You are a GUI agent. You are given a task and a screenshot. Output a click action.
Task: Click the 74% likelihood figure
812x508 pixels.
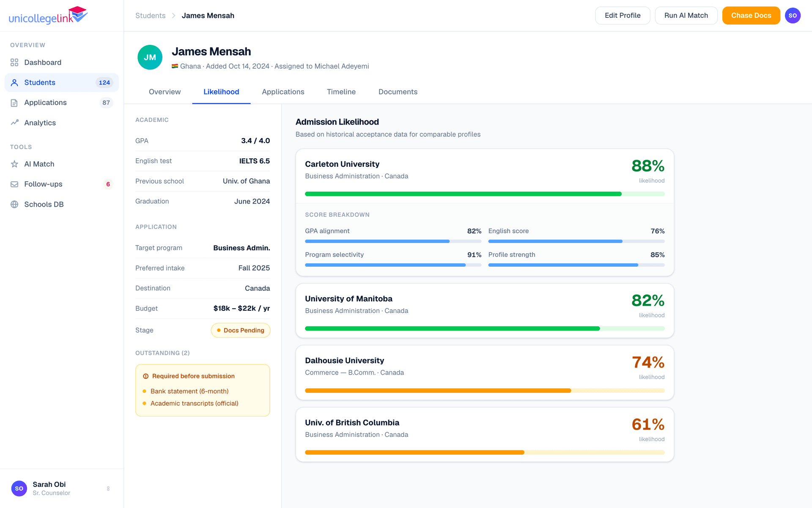(x=648, y=362)
